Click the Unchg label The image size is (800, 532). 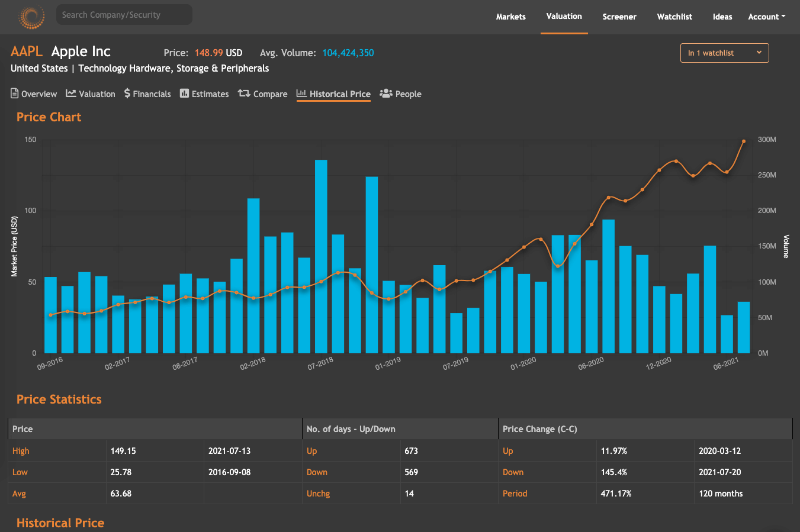point(319,494)
